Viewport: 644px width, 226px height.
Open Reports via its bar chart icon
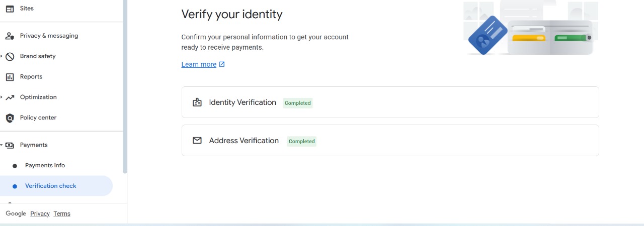[x=10, y=77]
